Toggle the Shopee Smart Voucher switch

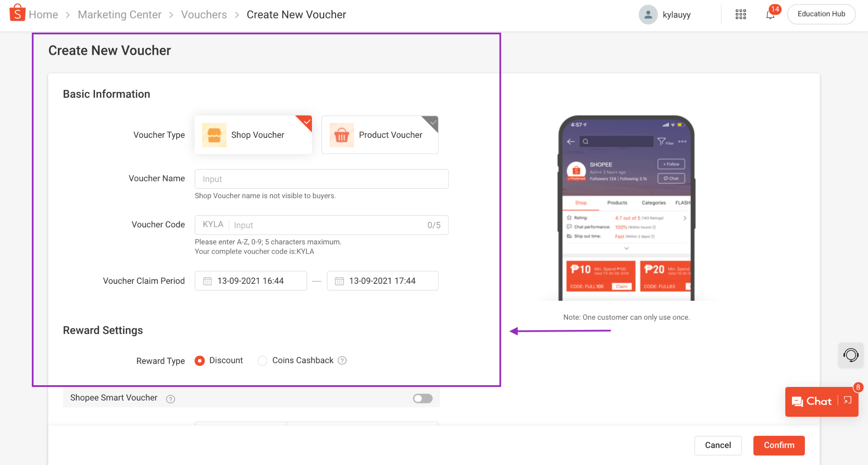pos(423,398)
